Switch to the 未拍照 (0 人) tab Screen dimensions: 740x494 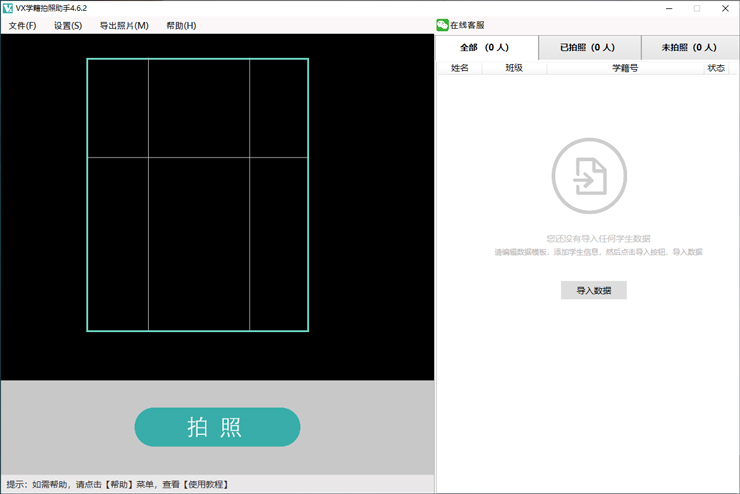(x=690, y=47)
